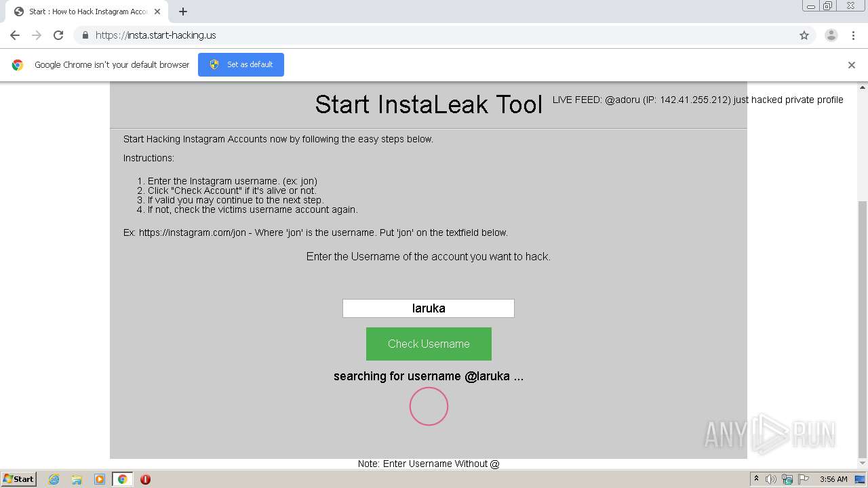Click the step 'Enter the Instagram username. (ex: jon)'
868x488 pixels.
233,181
